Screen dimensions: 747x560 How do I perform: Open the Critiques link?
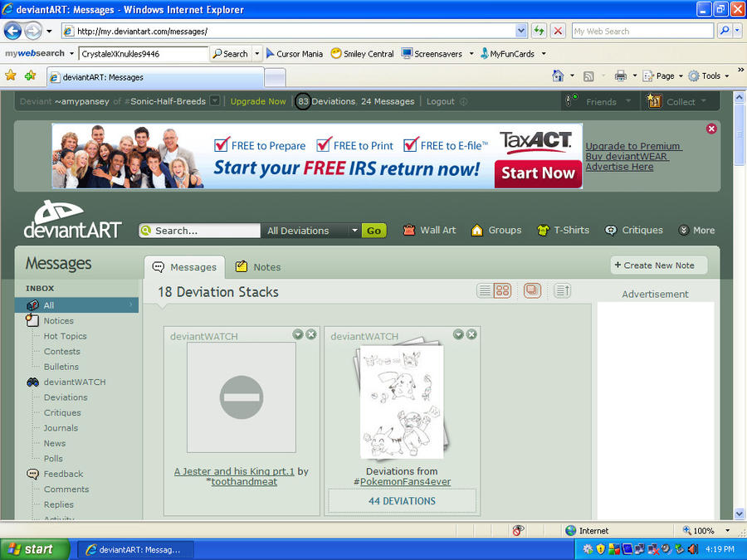click(x=633, y=230)
